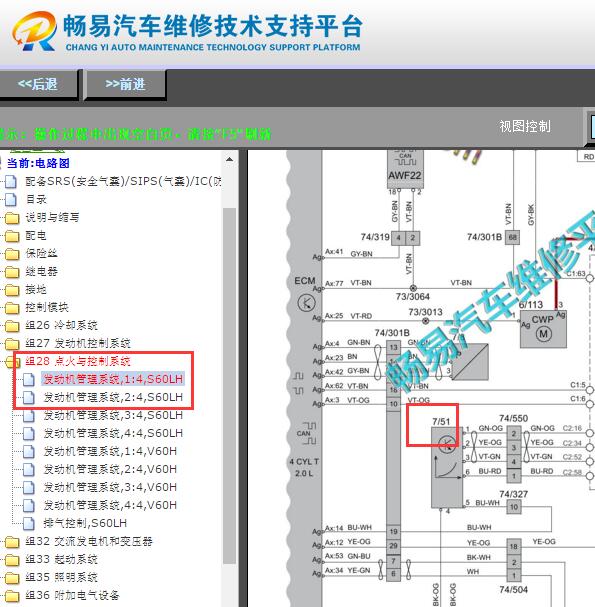Click page icon beside 发动机管理系统,4:4,S60LH

tap(29, 434)
